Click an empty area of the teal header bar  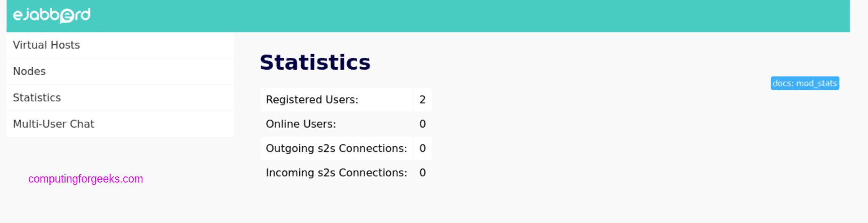pyautogui.click(x=471, y=16)
